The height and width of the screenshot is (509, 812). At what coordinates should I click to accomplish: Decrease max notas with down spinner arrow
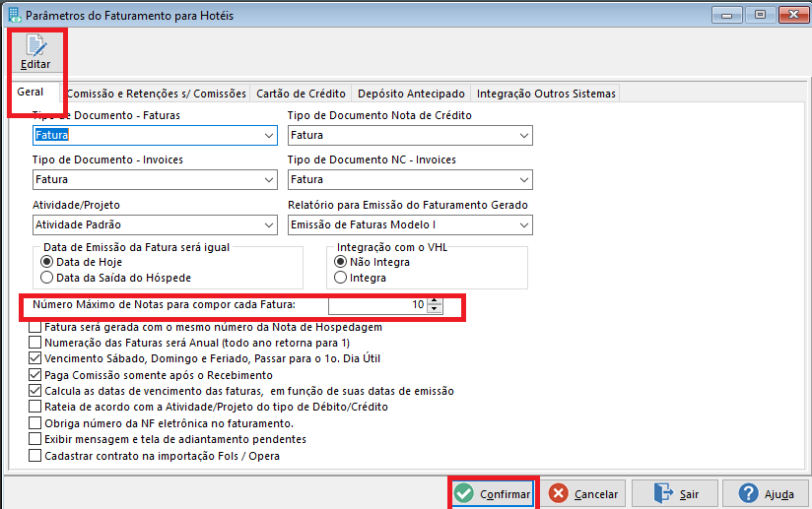click(x=435, y=309)
